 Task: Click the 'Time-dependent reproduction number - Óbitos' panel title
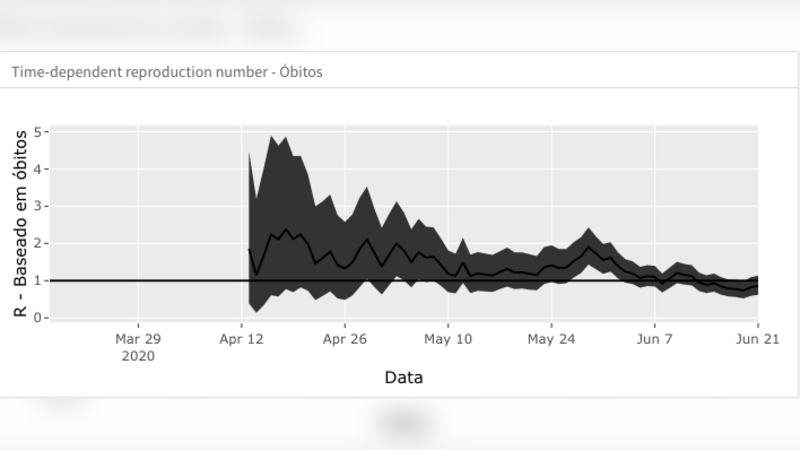166,72
